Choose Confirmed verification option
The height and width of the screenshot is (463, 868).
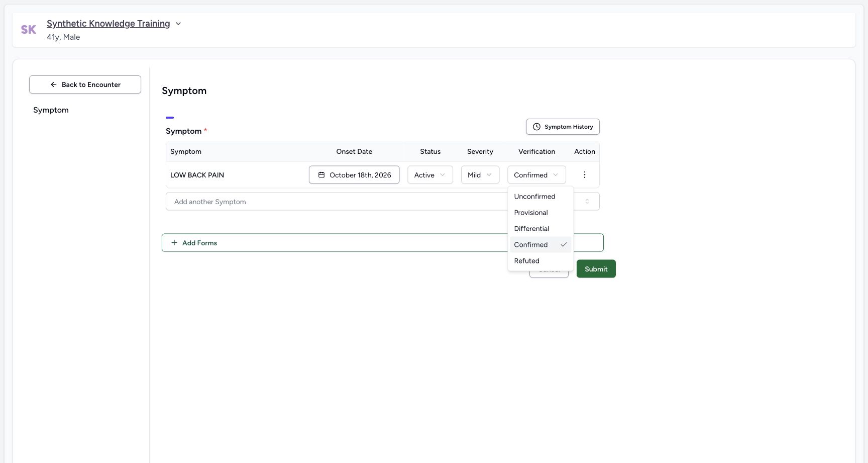point(540,245)
